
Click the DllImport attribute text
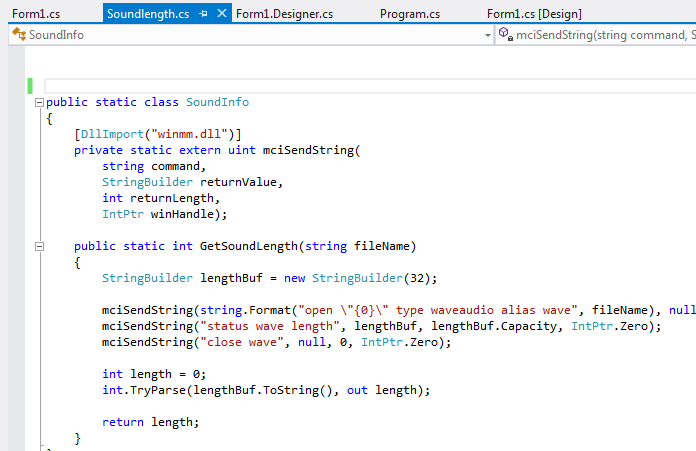(112, 134)
